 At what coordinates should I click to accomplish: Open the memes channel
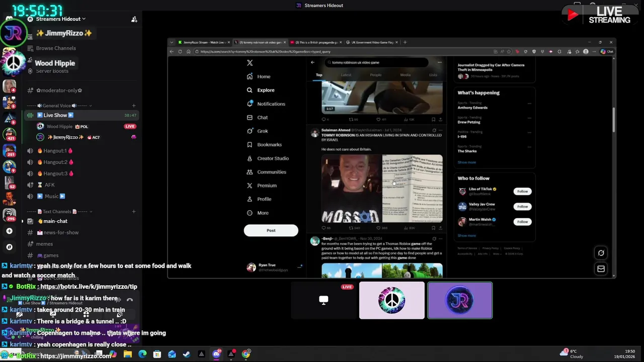tap(44, 244)
